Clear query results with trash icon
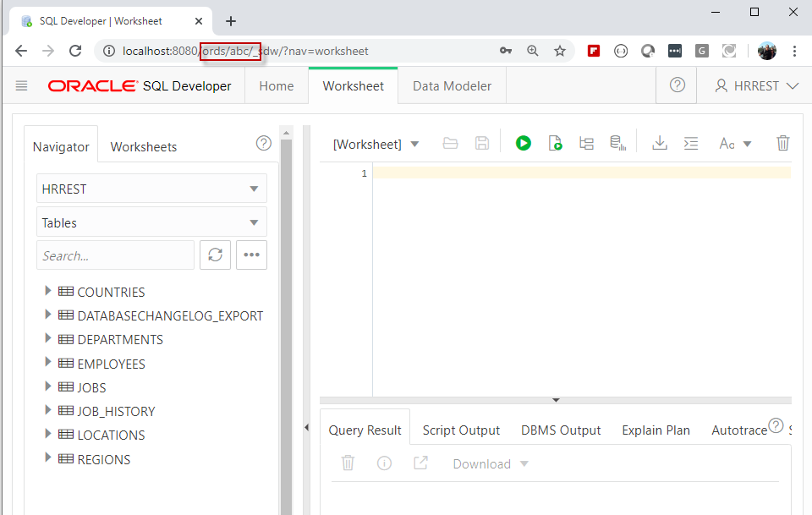The height and width of the screenshot is (515, 812). pos(348,463)
